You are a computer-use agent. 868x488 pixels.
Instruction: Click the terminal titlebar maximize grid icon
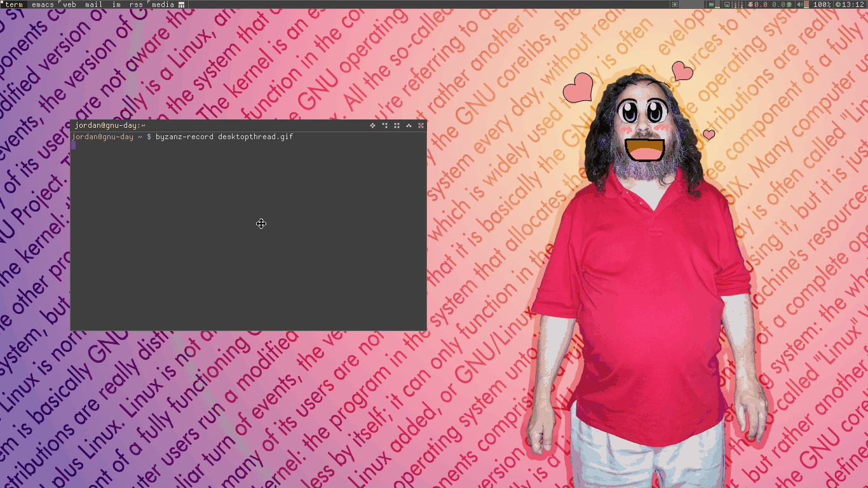pos(397,126)
